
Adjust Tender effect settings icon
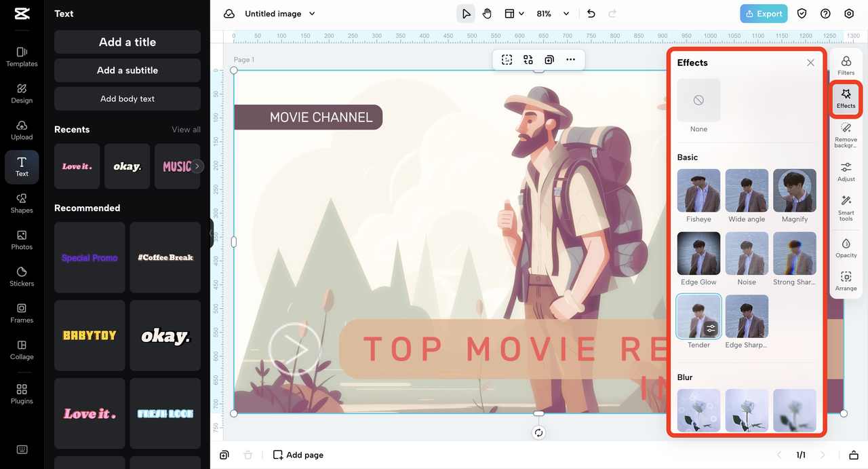(711, 329)
